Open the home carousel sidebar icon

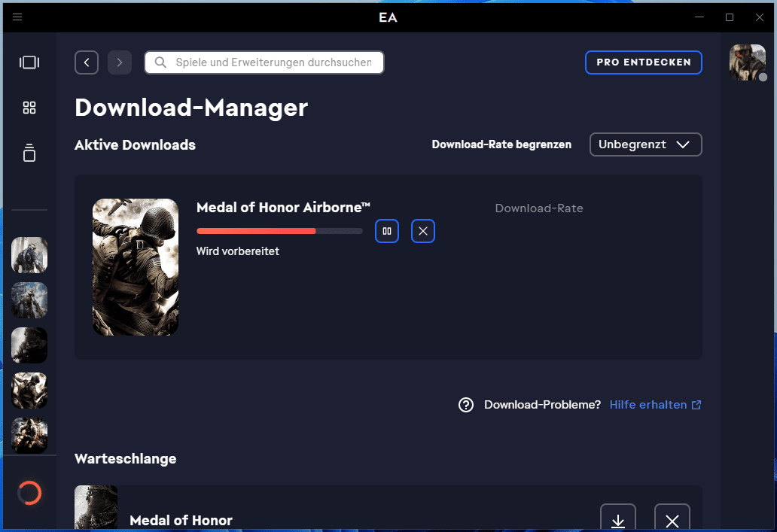pos(29,62)
